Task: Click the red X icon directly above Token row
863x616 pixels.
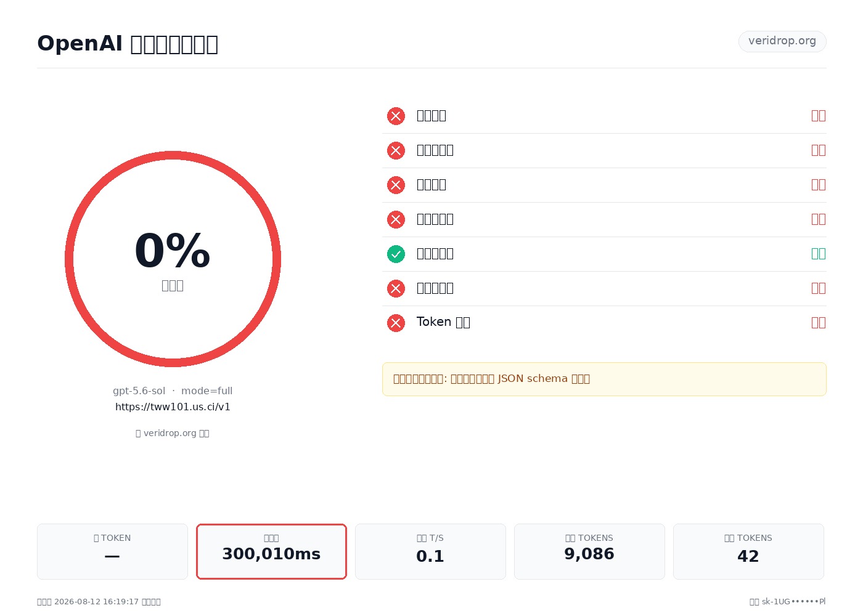Action: pyautogui.click(x=396, y=288)
